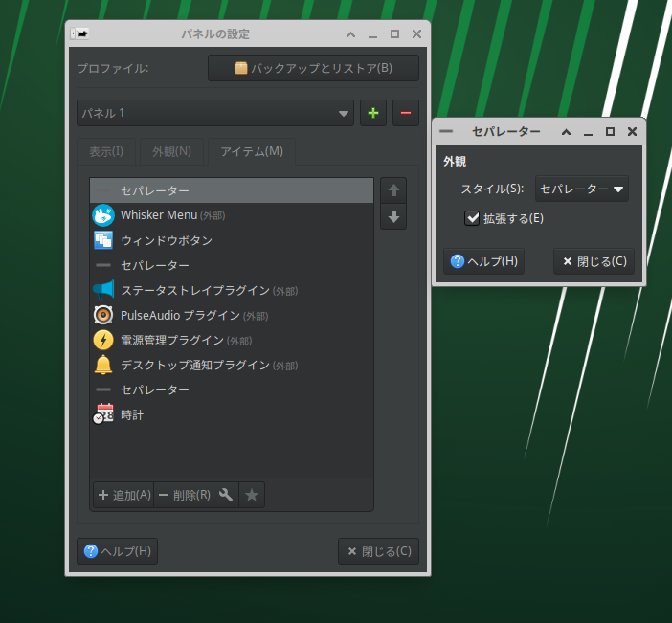Image resolution: width=672 pixels, height=623 pixels.
Task: Click the 追加(A) add button
Action: [123, 495]
